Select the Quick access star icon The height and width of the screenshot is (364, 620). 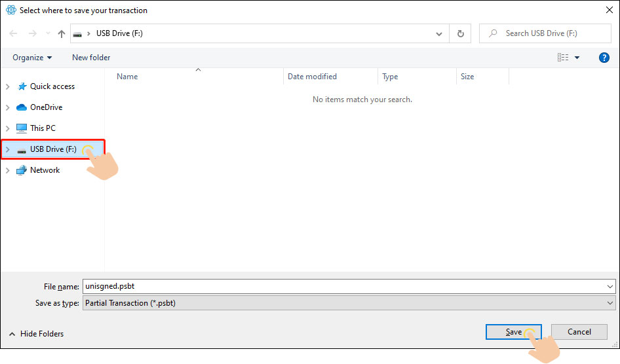[x=22, y=86]
